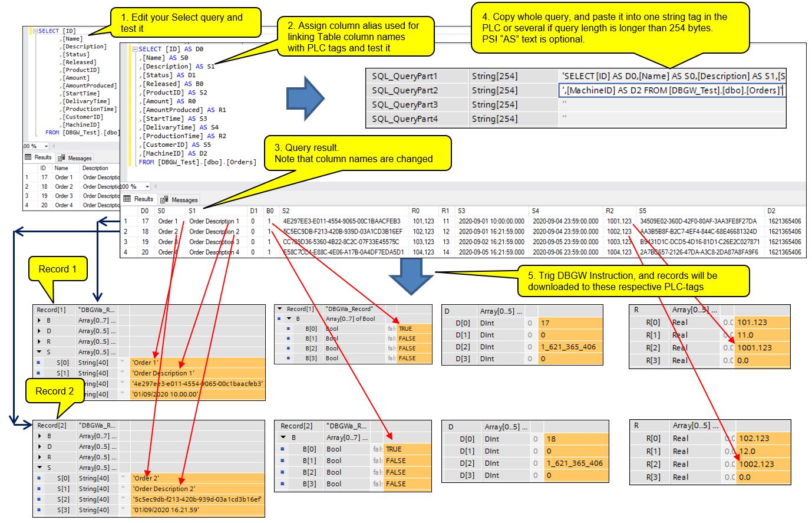Click the monitor icon of B[0] row in Record[2] Bool table
Image resolution: width=812 pixels, height=523 pixels.
click(282, 449)
